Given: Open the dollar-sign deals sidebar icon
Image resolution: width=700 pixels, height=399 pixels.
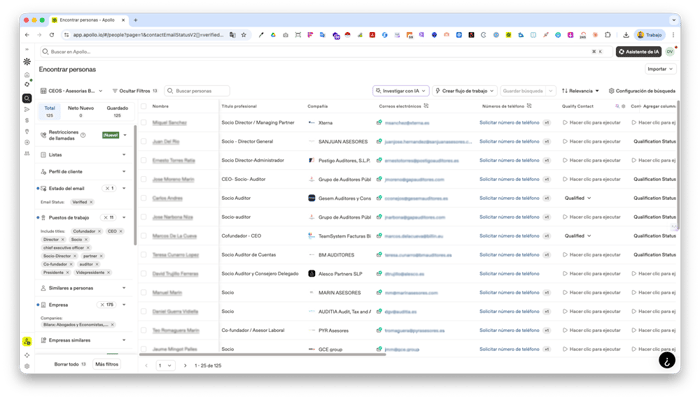Looking at the screenshot, I should [x=27, y=121].
